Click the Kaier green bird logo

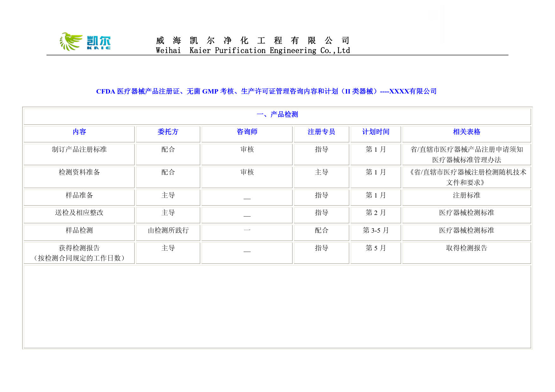tap(71, 42)
